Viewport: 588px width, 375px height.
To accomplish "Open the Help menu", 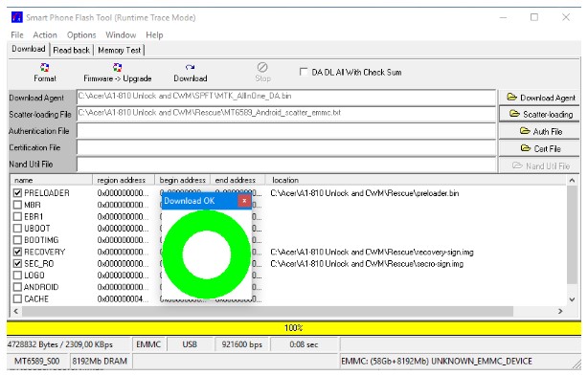I will (x=154, y=34).
